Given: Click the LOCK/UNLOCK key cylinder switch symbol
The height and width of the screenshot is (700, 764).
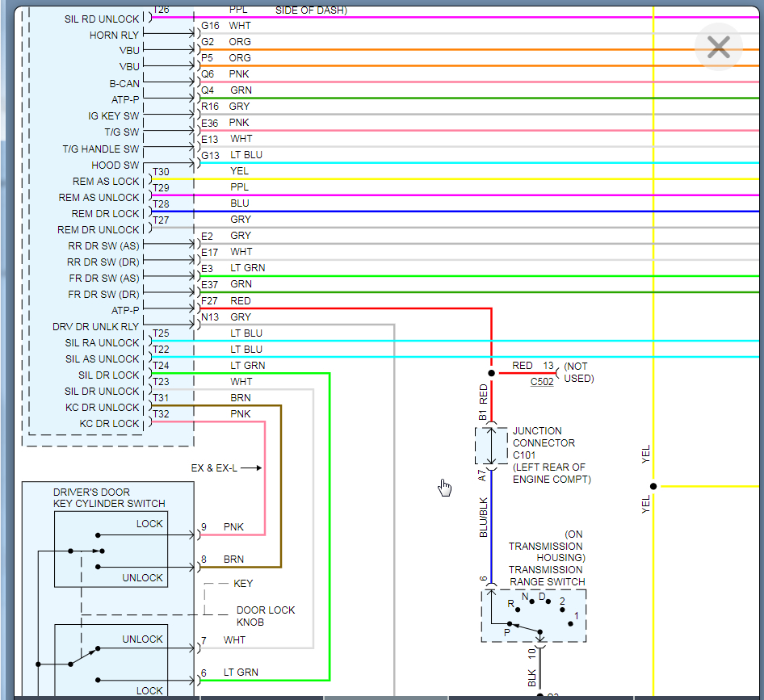Looking at the screenshot, I should [x=111, y=550].
